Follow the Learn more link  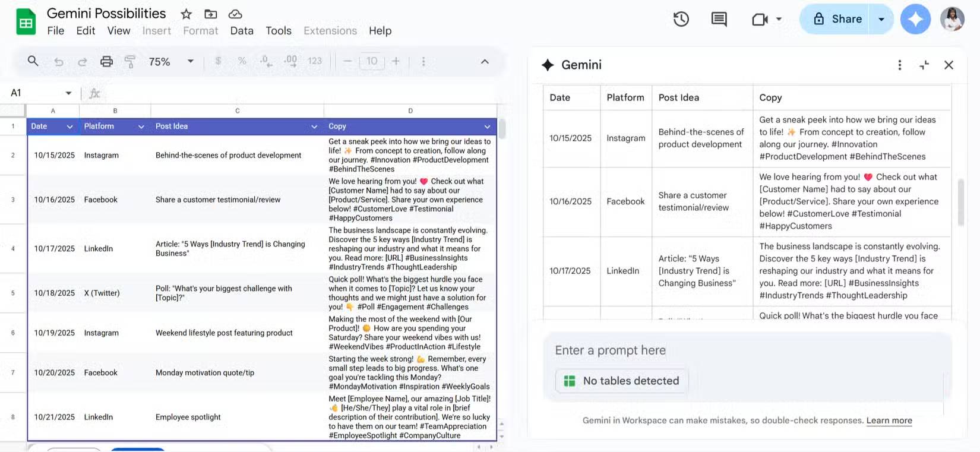pyautogui.click(x=889, y=421)
